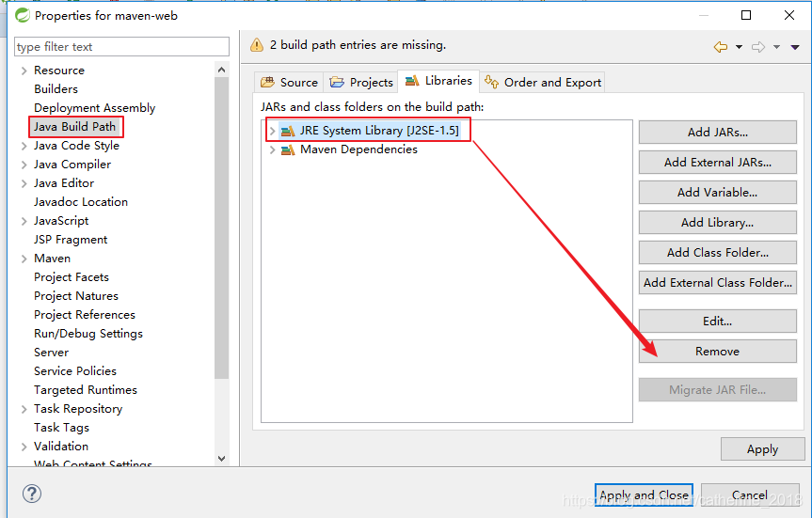The image size is (812, 518).
Task: Click Add Variable... button
Action: tap(717, 193)
